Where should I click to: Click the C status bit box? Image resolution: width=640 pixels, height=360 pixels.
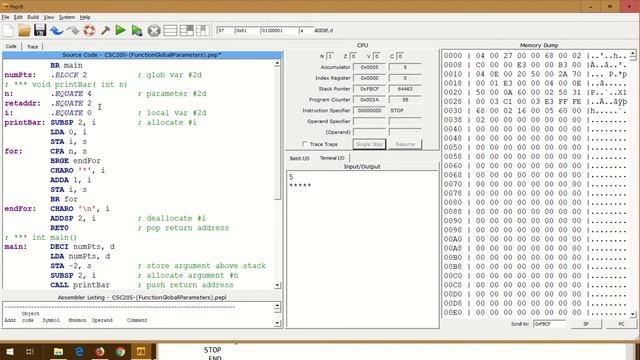pos(400,56)
